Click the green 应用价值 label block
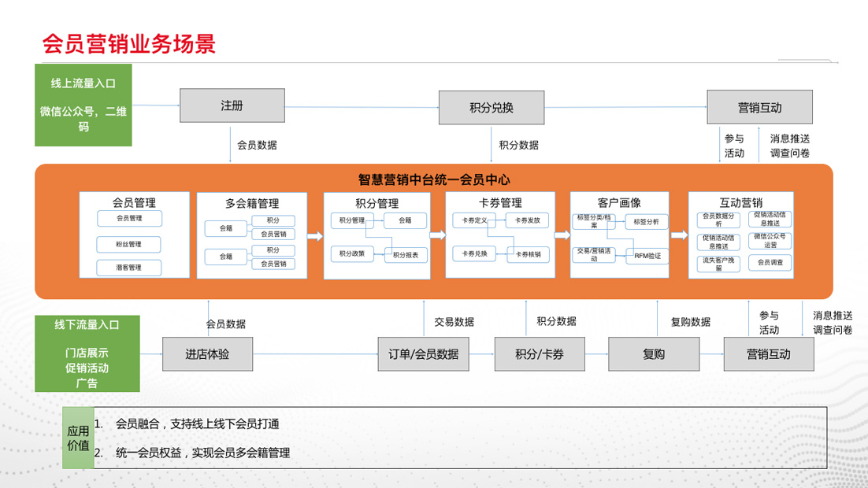Image resolution: width=868 pixels, height=488 pixels. tap(78, 438)
